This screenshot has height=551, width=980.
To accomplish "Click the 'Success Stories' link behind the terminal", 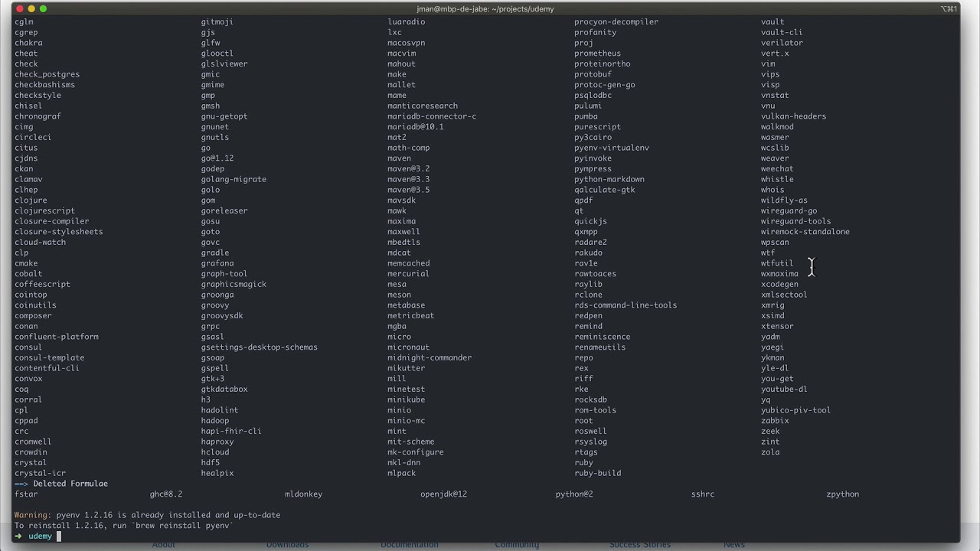I will pyautogui.click(x=640, y=545).
